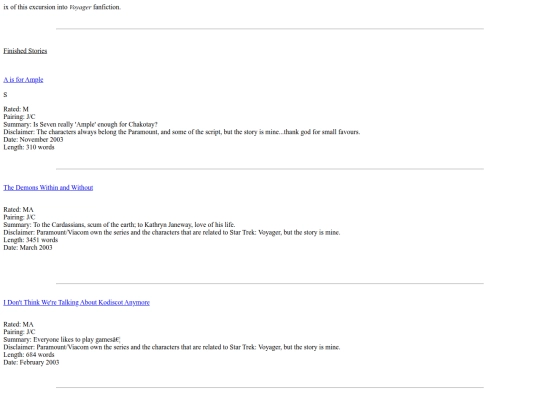Open the 'I Don't Think We're Talking About Kodiscot Anymore' link
This screenshot has height=405, width=540.
(x=76, y=302)
